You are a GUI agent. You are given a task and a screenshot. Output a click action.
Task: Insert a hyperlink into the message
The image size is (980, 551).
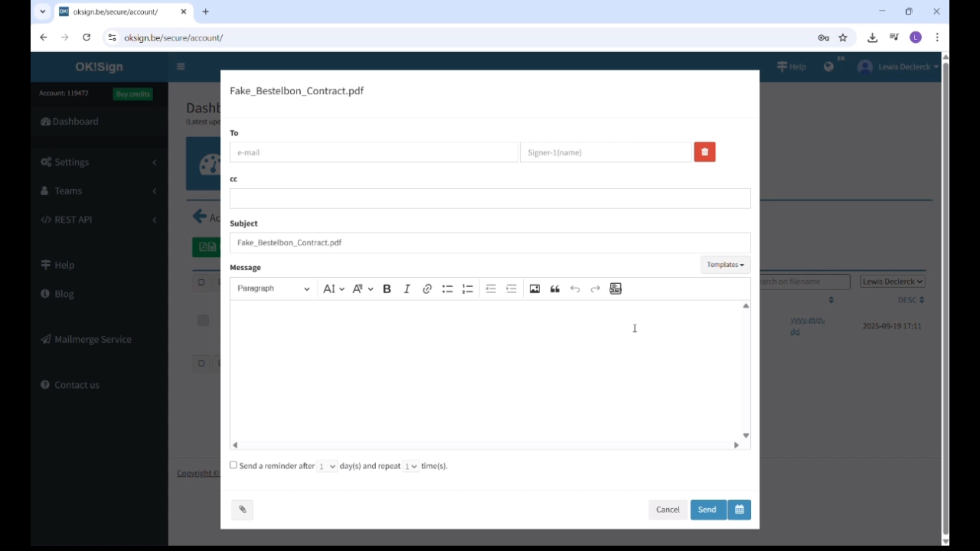point(427,289)
